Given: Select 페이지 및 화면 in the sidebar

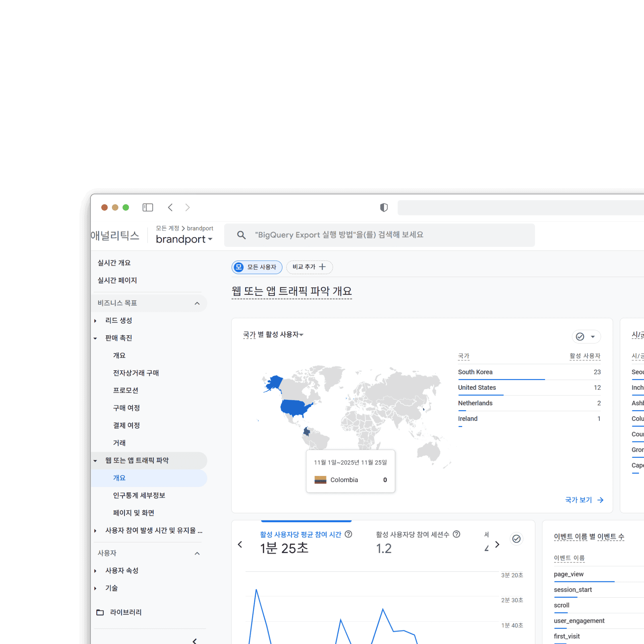Looking at the screenshot, I should click(x=133, y=513).
